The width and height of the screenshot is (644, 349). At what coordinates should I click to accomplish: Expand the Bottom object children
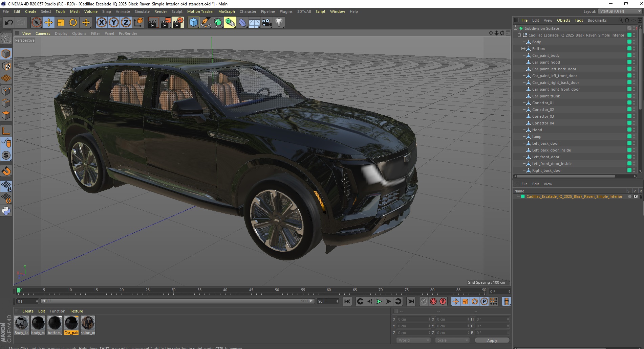(x=523, y=49)
